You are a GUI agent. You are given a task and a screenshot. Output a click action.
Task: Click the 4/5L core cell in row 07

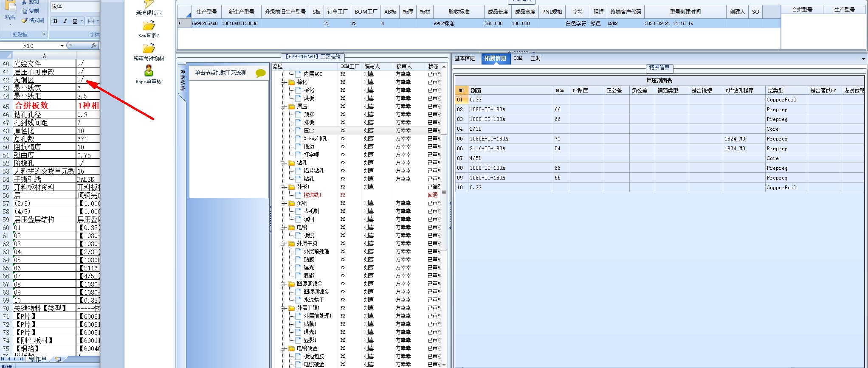pos(510,158)
